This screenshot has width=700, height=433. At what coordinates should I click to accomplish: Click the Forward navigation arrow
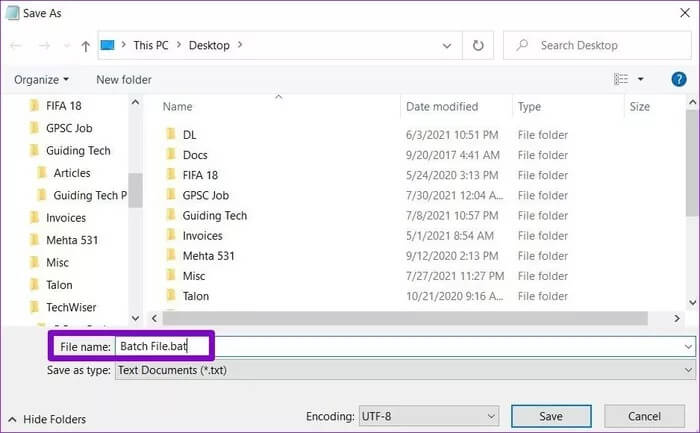tap(44, 46)
